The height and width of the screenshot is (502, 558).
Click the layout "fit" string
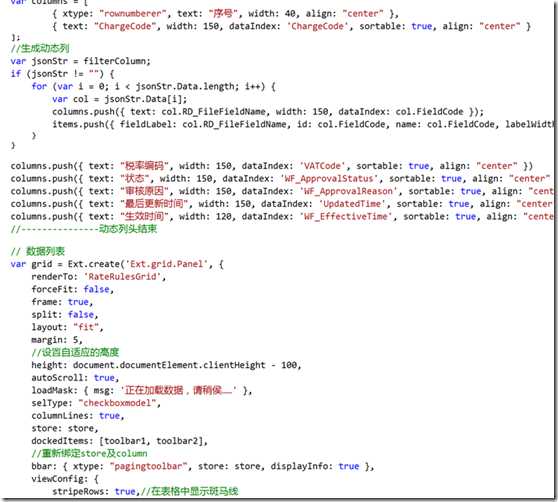pyautogui.click(x=86, y=327)
